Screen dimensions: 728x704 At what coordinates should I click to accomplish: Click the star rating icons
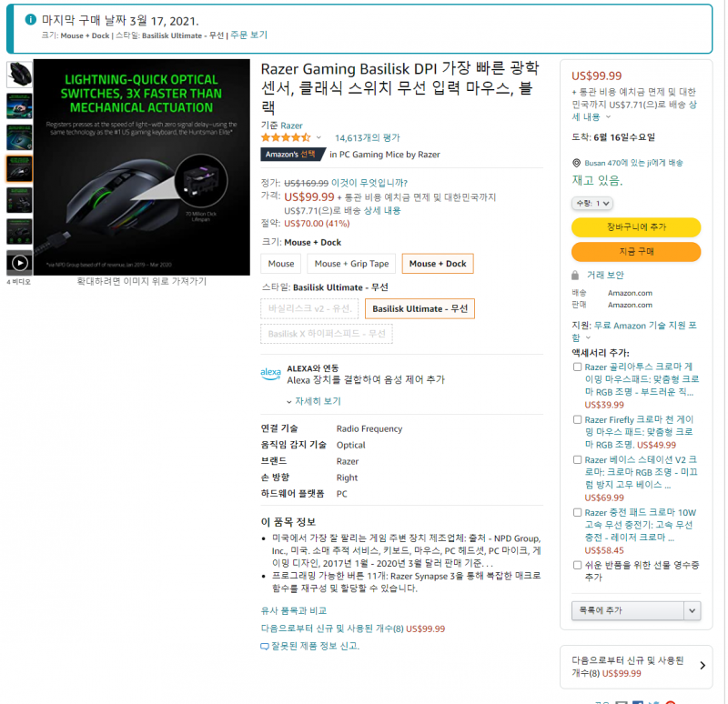(286, 137)
